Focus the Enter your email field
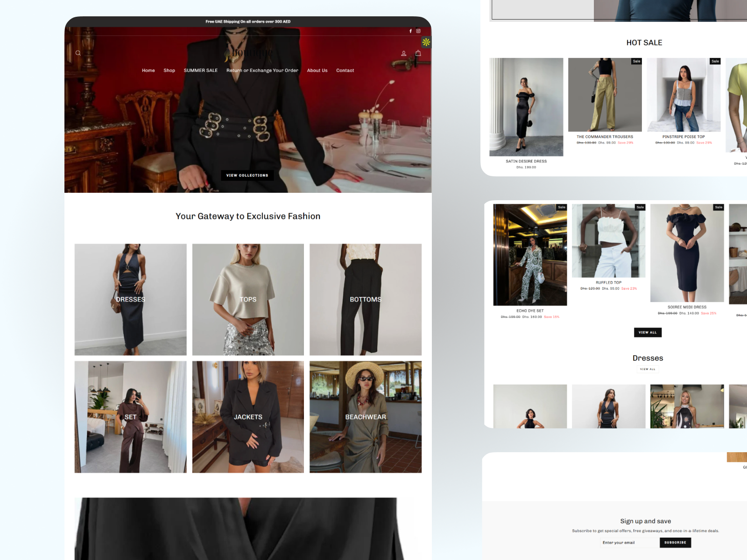 click(x=629, y=543)
